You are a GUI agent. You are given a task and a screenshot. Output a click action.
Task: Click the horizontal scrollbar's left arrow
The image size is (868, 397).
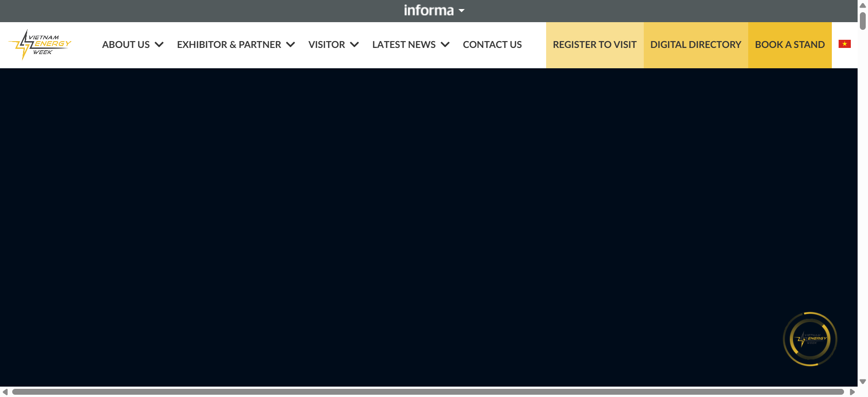coord(5,392)
